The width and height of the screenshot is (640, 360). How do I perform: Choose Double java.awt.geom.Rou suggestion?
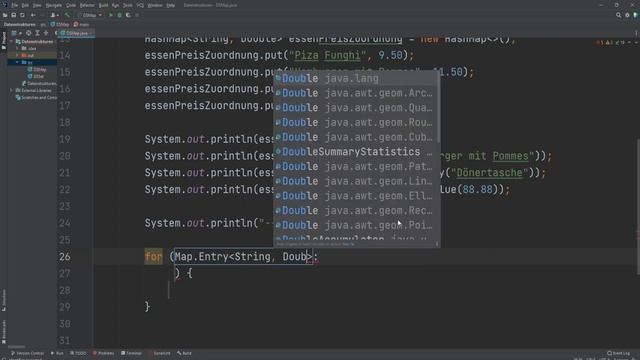point(355,122)
